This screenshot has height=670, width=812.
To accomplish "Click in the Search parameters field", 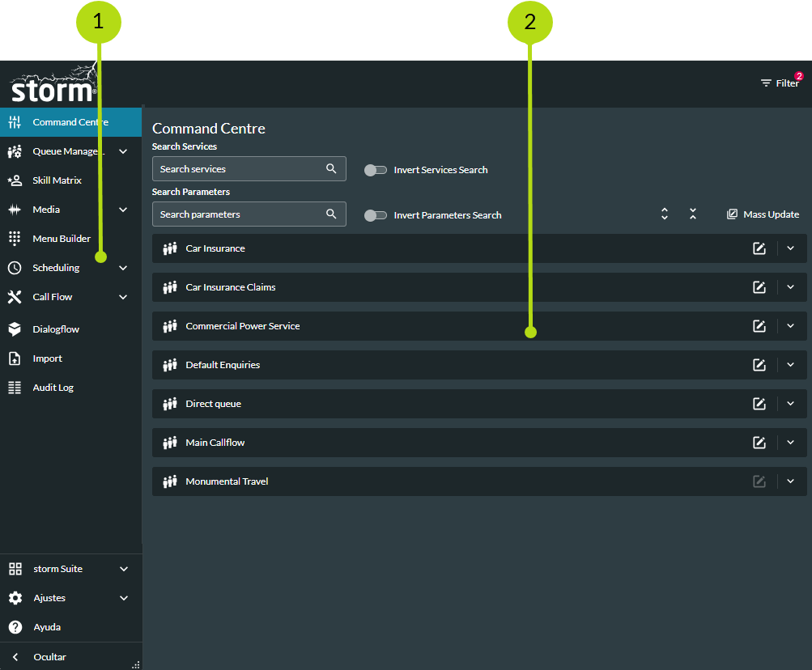I will (x=249, y=214).
